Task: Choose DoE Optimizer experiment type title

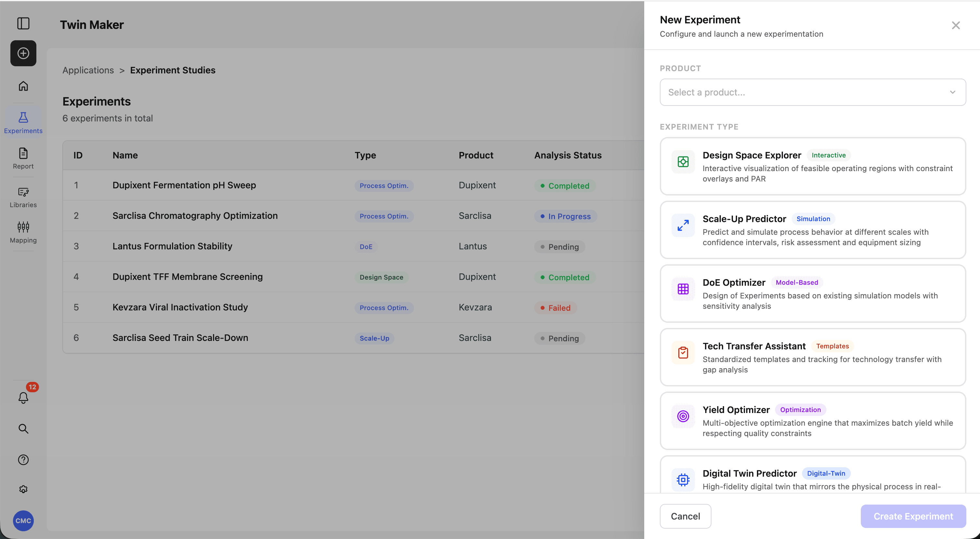Action: click(x=734, y=282)
